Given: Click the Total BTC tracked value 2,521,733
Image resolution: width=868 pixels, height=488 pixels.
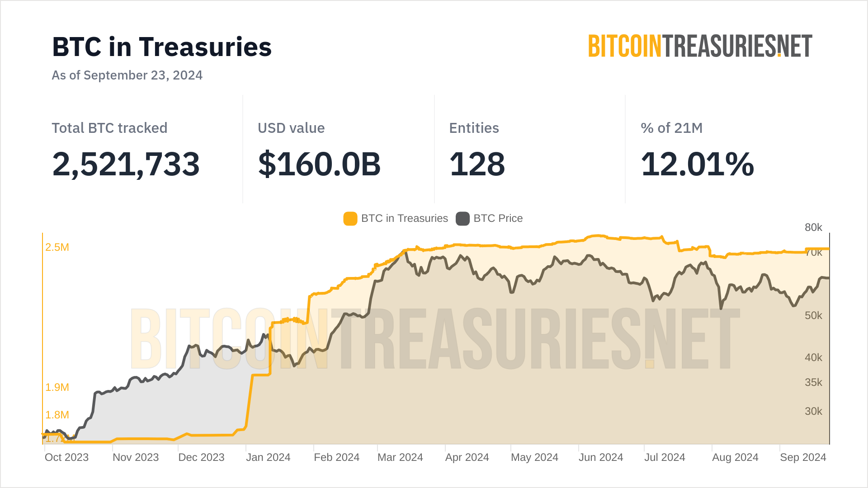Looking at the screenshot, I should click(126, 164).
